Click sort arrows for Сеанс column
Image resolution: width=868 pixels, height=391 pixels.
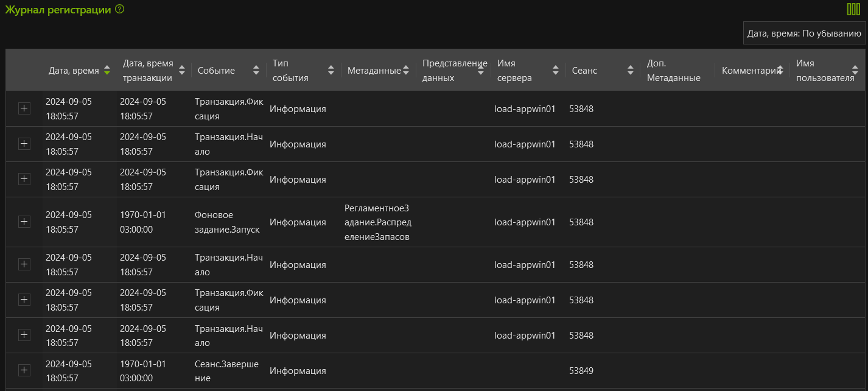(631, 70)
